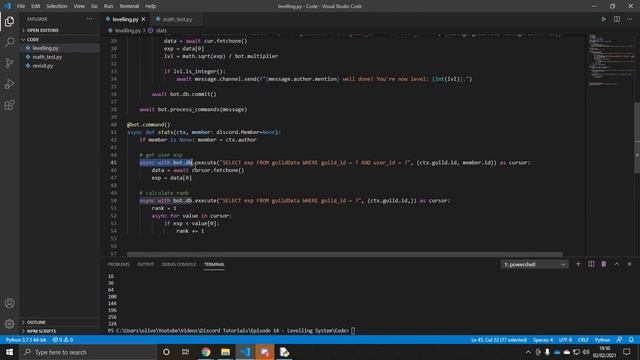Open the View menu
The width and height of the screenshot is (640, 360).
79,6
